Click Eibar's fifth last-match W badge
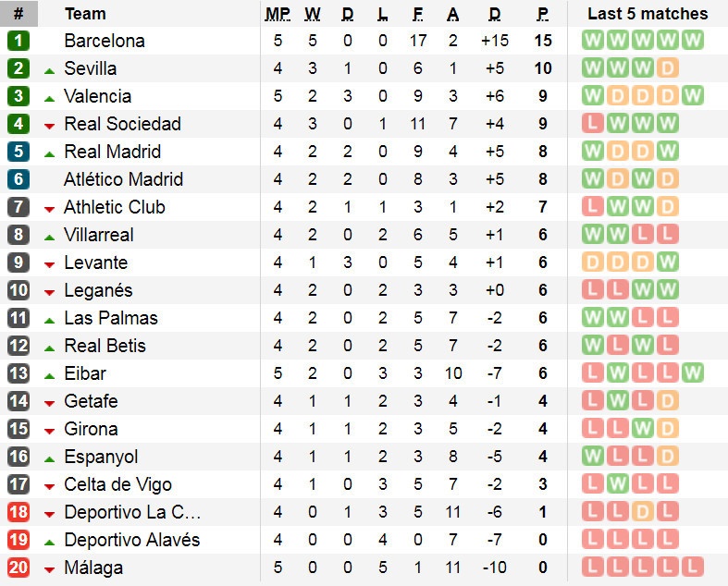The width and height of the screenshot is (728, 586). pos(693,373)
